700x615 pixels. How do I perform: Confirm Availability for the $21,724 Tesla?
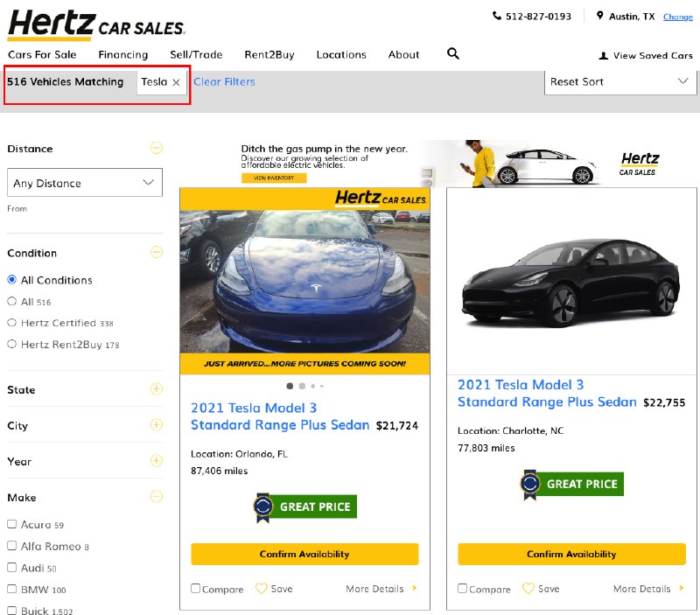[304, 554]
